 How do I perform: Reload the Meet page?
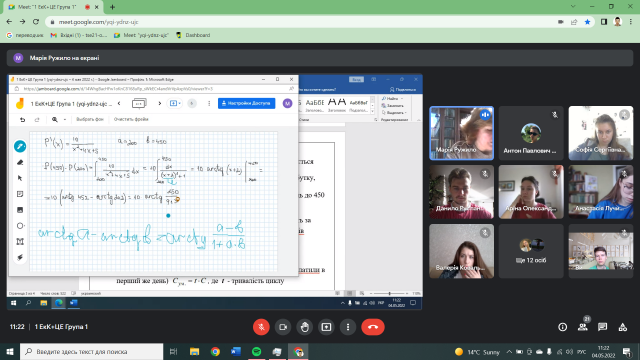tap(36, 22)
